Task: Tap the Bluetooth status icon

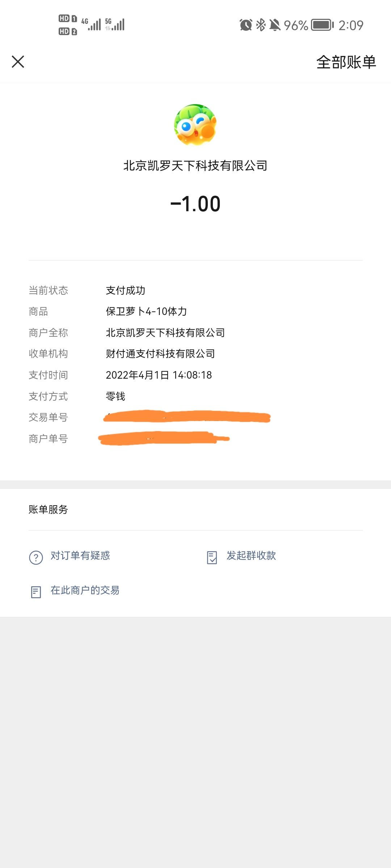Action: click(261, 25)
